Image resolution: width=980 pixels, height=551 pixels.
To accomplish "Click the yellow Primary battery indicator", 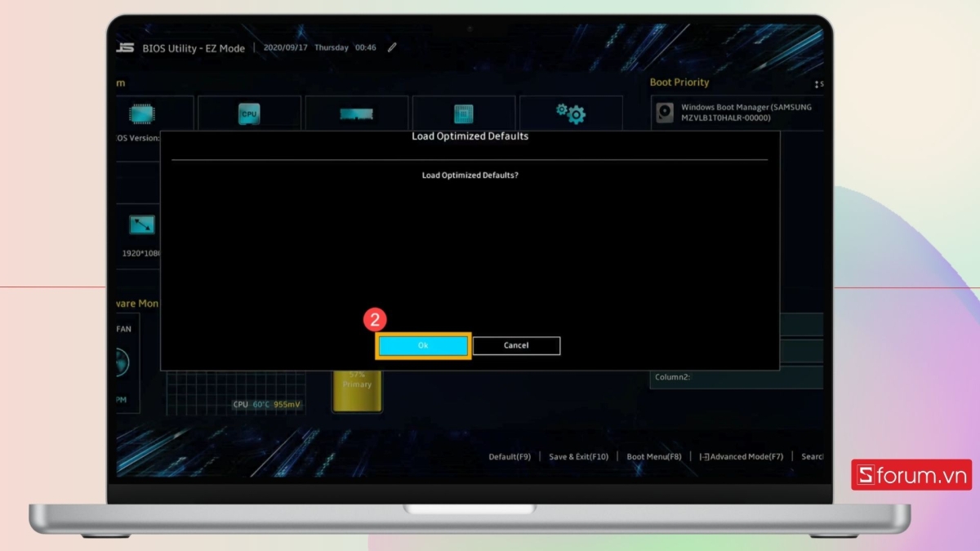I will 357,390.
